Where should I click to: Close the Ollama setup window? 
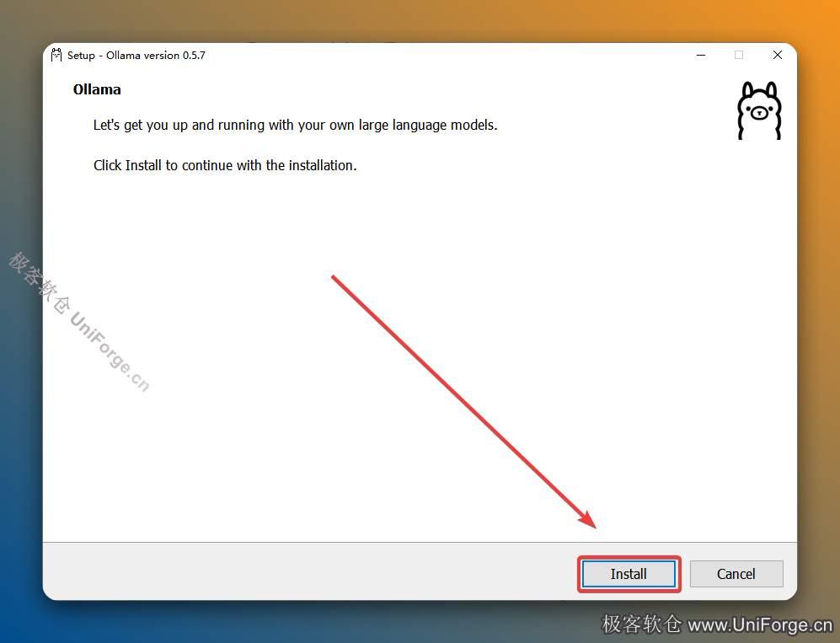[x=778, y=55]
